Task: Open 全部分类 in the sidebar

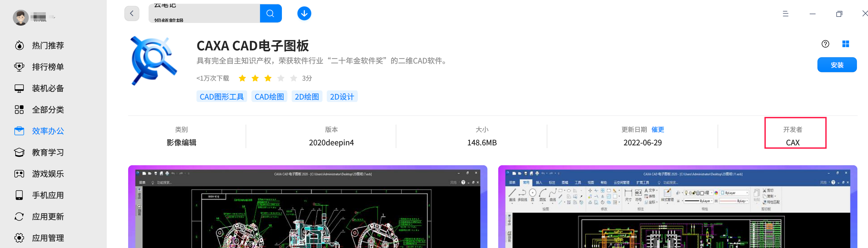Action: pos(39,110)
